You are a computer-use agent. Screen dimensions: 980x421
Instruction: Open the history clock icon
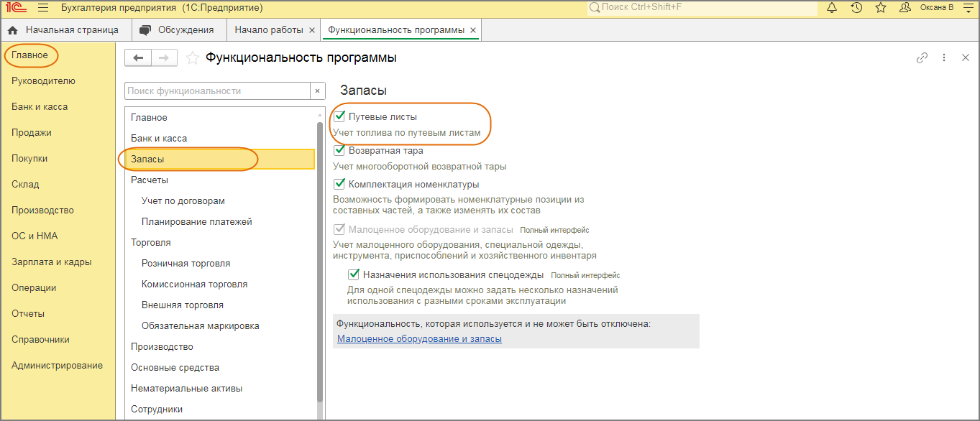click(x=856, y=8)
